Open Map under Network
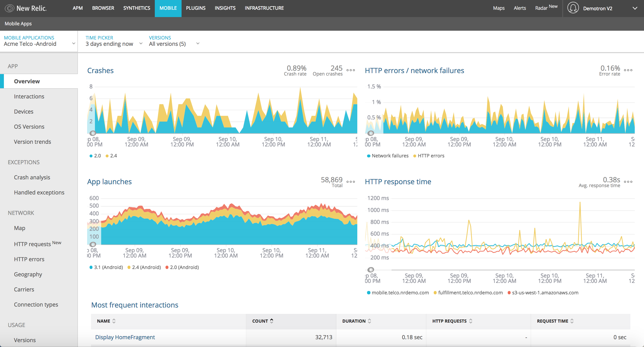The image size is (644, 347). (19, 228)
